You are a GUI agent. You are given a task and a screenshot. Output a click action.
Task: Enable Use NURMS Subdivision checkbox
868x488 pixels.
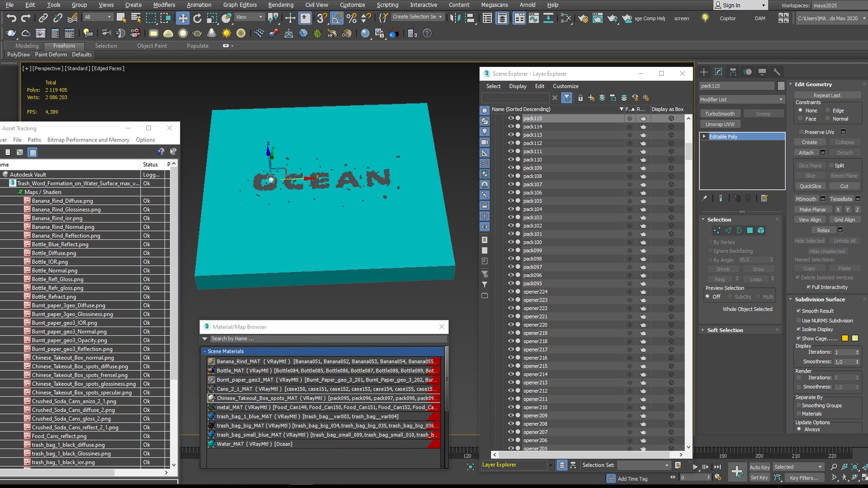coord(798,320)
